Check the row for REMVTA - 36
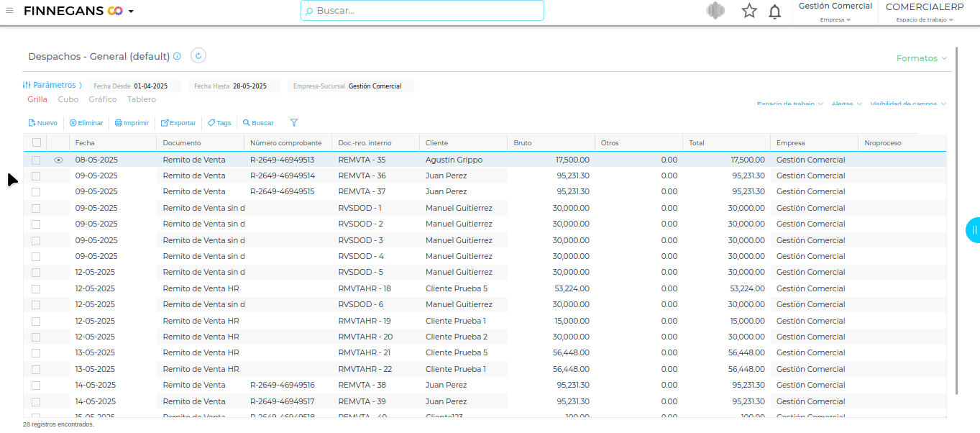Viewport: 980px width, 433px height. (x=36, y=176)
